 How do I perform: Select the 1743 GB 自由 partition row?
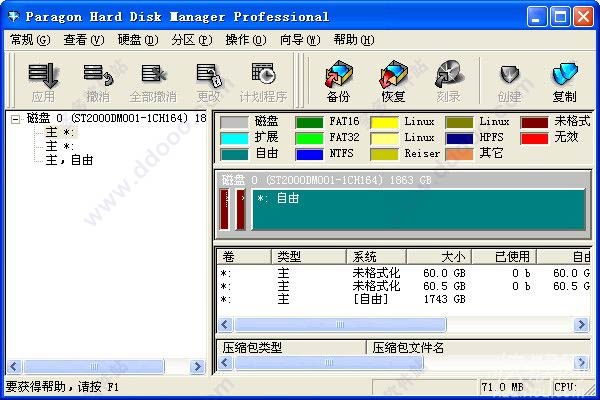pos(404,299)
